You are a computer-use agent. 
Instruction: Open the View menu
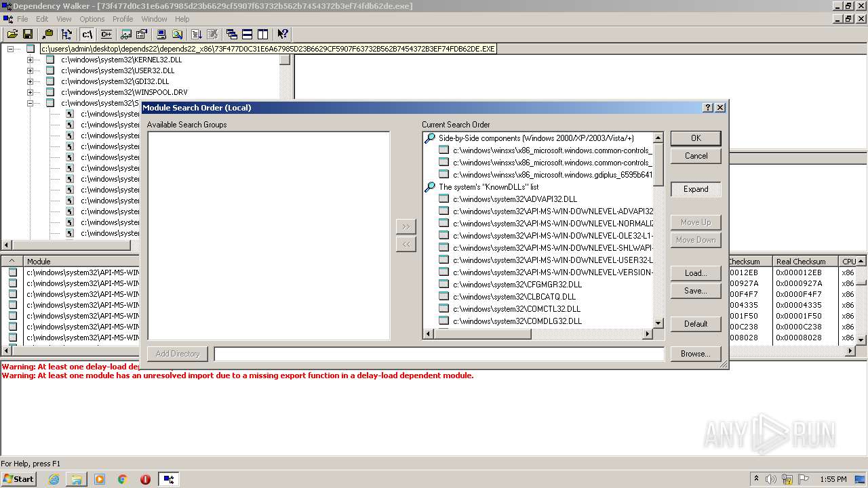tap(64, 19)
